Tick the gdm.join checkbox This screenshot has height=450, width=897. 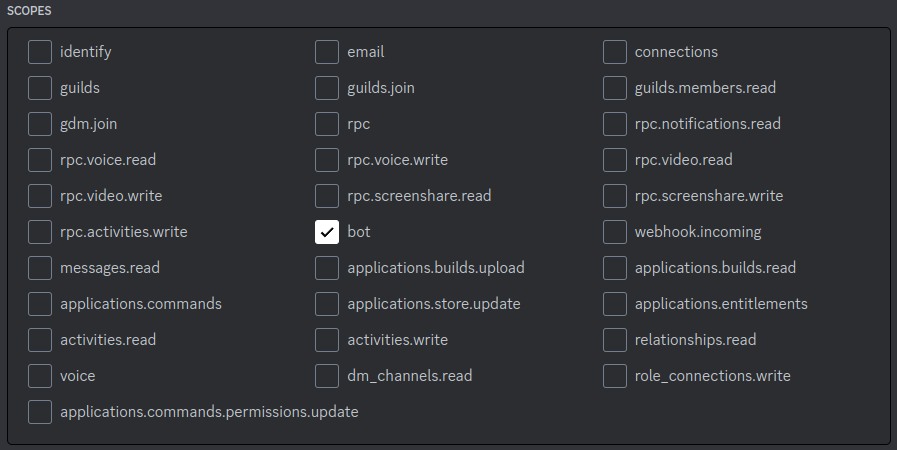(40, 124)
